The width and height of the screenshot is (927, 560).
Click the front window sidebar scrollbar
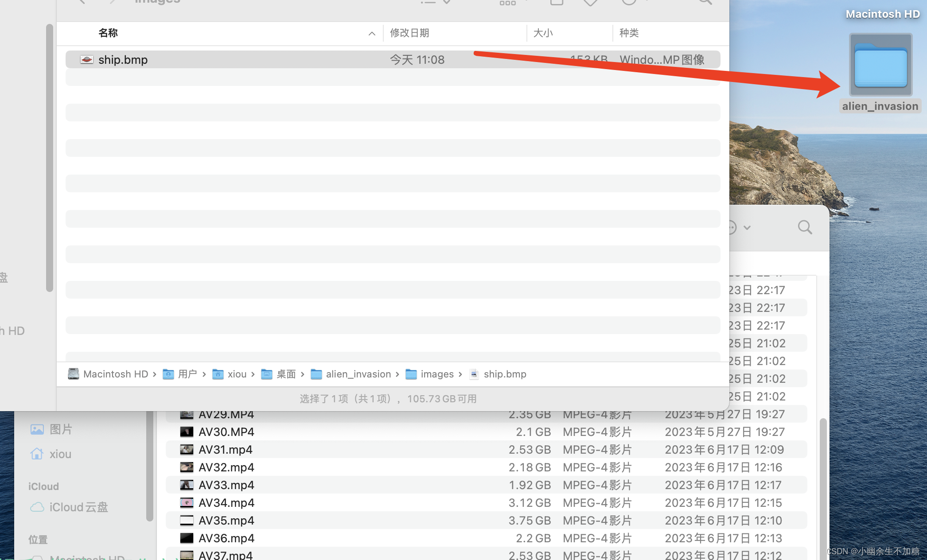pyautogui.click(x=49, y=158)
